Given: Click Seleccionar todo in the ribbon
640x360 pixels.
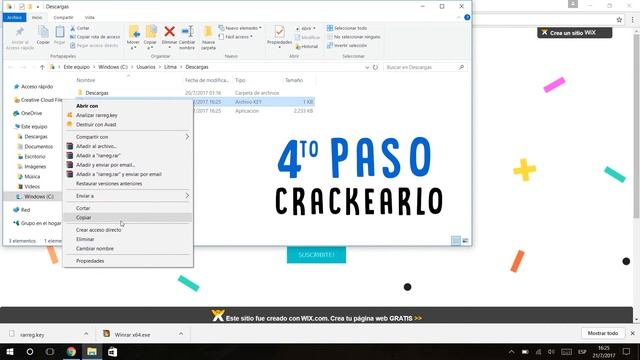Looking at the screenshot, I should 347,28.
